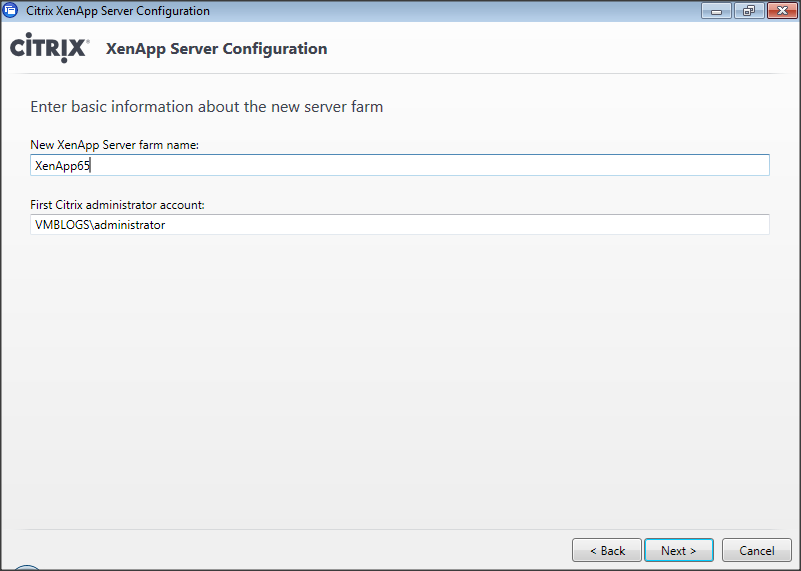Click the 'First Citrix administrator account:' label
This screenshot has height=571, width=801.
pos(118,205)
